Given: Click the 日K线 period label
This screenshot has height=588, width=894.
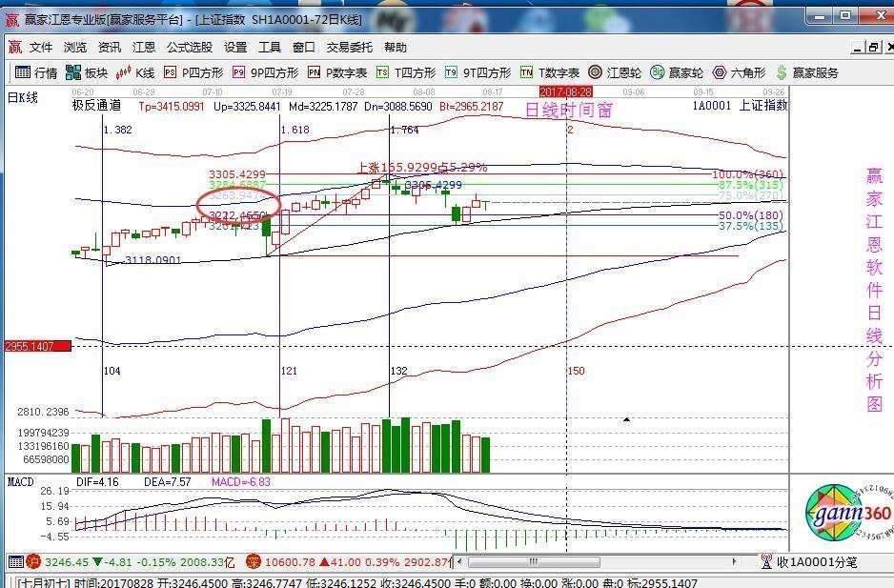Looking at the screenshot, I should [23, 97].
